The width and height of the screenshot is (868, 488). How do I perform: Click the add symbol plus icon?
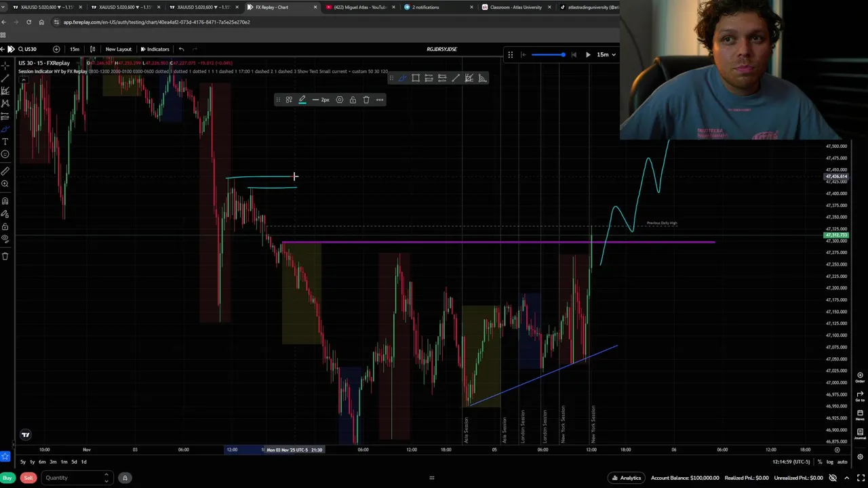click(x=56, y=49)
